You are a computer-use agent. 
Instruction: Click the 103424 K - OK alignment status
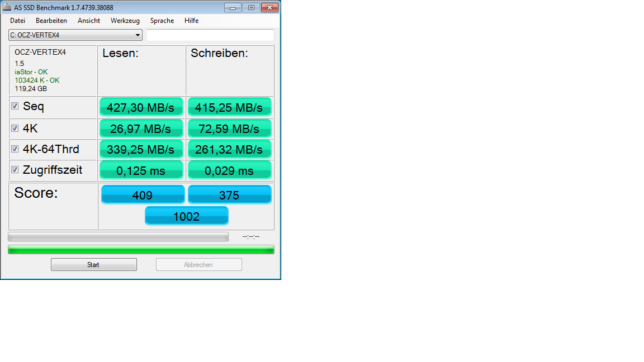[x=37, y=80]
